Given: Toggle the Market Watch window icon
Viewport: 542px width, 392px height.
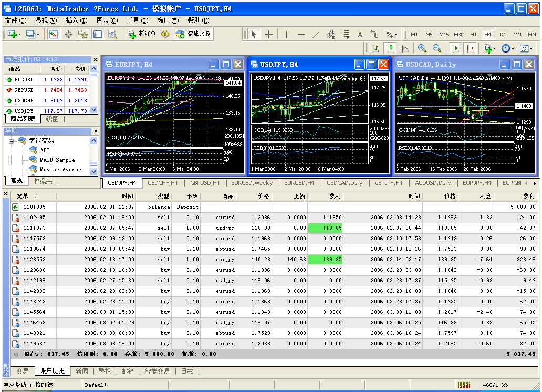Looking at the screenshot, I should click(x=54, y=34).
